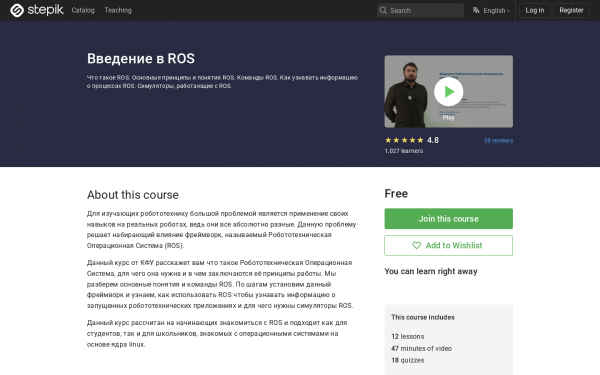Click the 4.8 rating value
600x375 pixels.
pos(433,140)
